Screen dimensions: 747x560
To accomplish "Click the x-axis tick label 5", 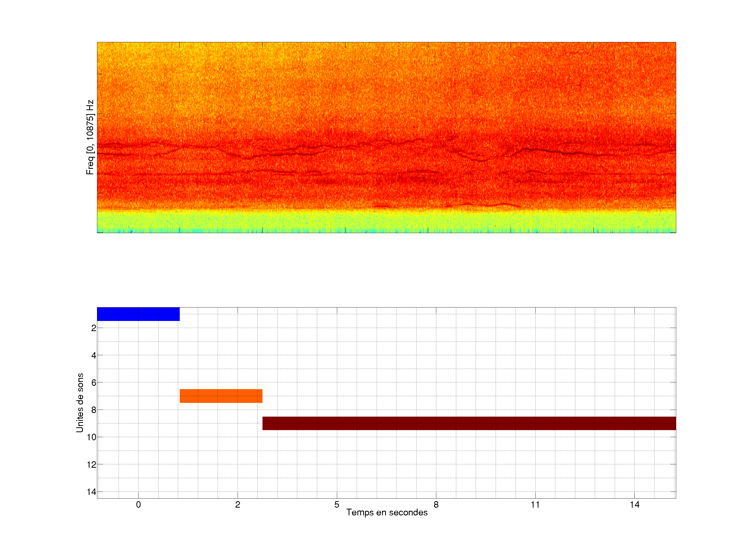I will click(x=337, y=505).
